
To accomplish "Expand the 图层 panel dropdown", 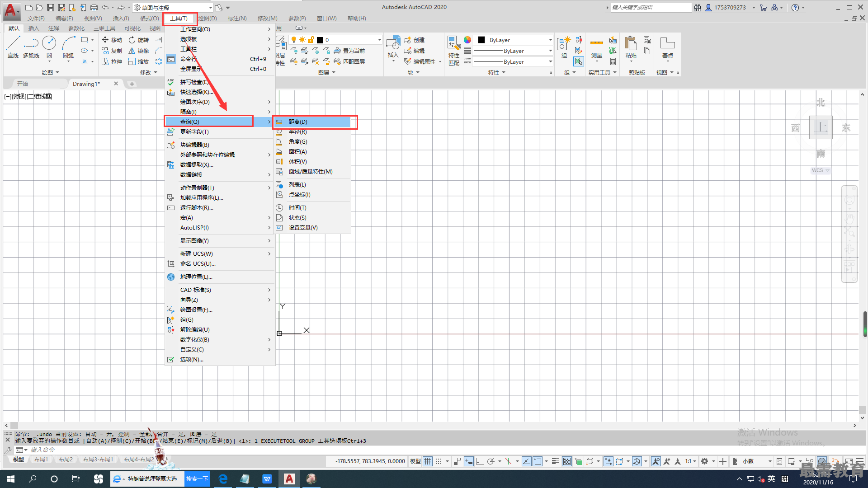I will coord(326,72).
